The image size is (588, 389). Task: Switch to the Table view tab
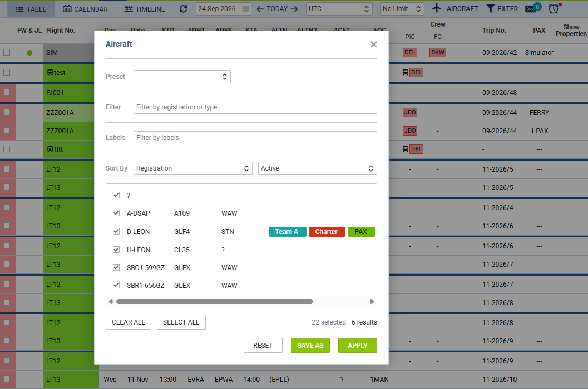coord(31,9)
